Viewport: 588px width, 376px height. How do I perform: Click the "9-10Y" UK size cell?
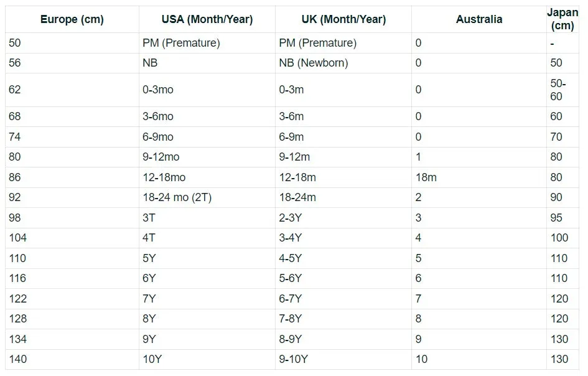[294, 359]
